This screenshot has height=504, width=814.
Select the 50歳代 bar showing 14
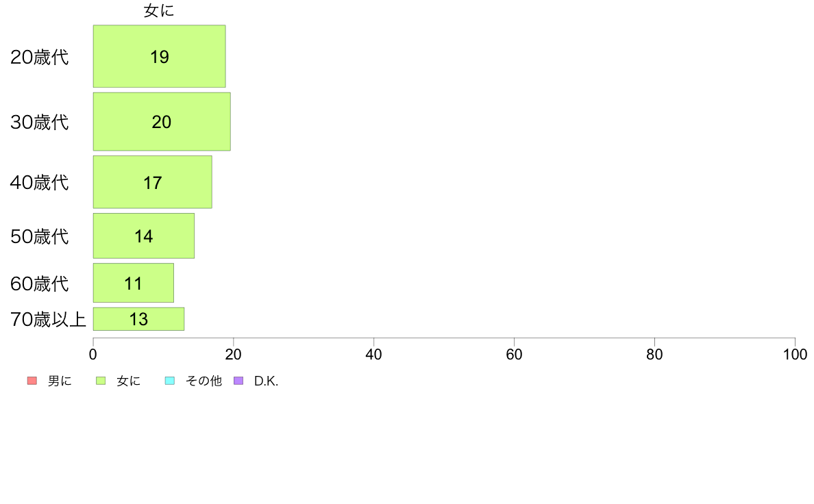pos(144,236)
